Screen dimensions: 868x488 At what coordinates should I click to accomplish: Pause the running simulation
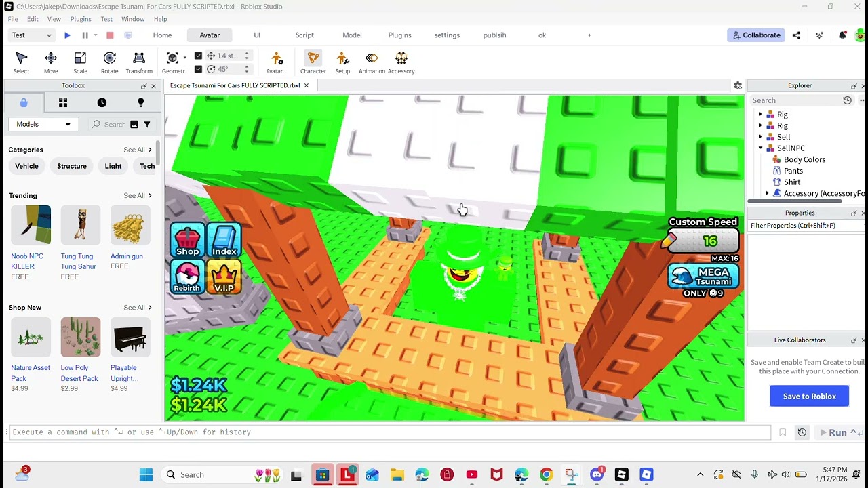(85, 35)
